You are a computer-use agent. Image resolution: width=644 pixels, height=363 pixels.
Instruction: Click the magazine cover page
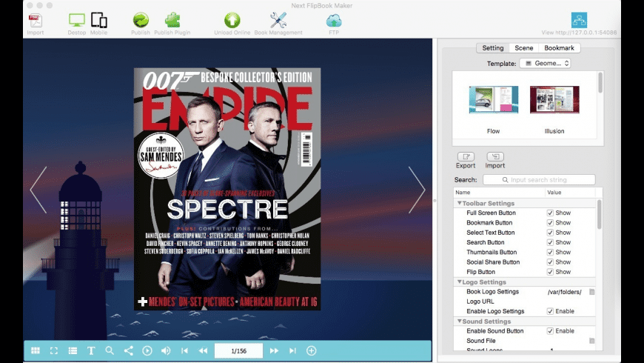[227, 189]
